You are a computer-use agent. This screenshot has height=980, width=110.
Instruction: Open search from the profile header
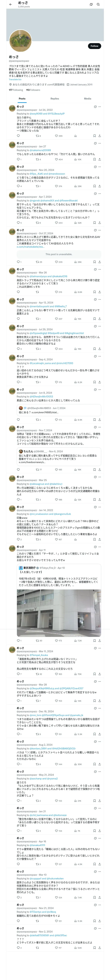[x=98, y=4]
